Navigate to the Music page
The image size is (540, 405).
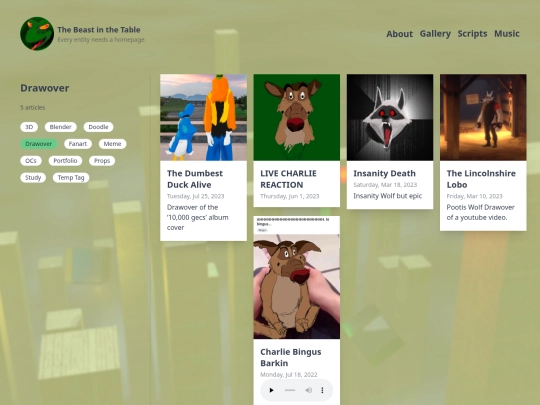tap(507, 34)
